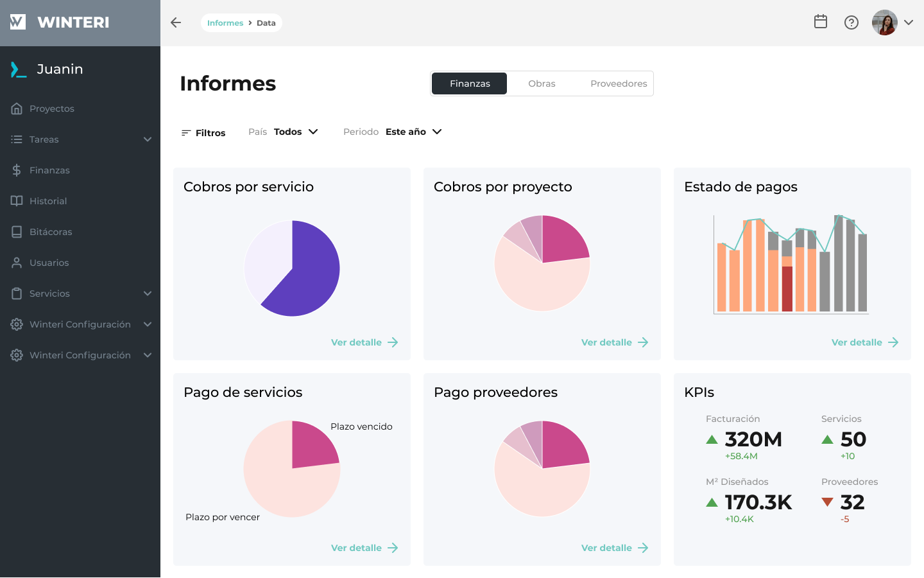Select the Finanzas tab

click(x=470, y=83)
